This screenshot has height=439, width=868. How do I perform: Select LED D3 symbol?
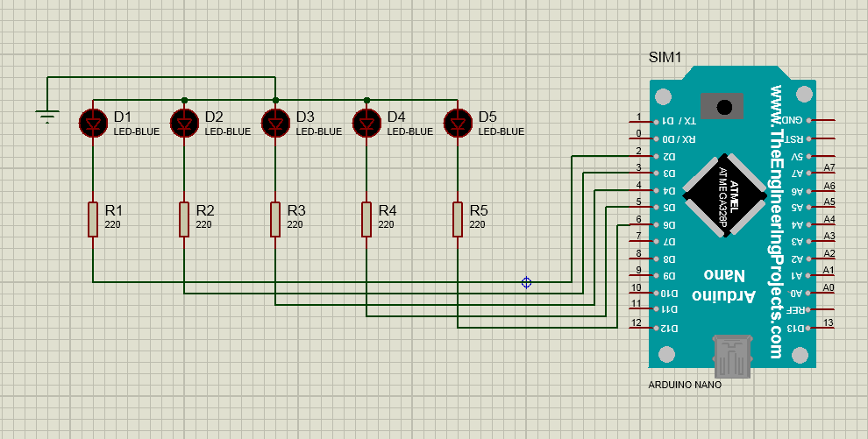coord(275,123)
